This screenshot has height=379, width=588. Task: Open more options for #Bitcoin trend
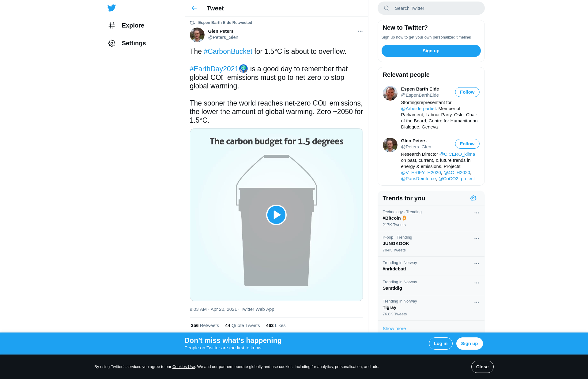point(477,213)
